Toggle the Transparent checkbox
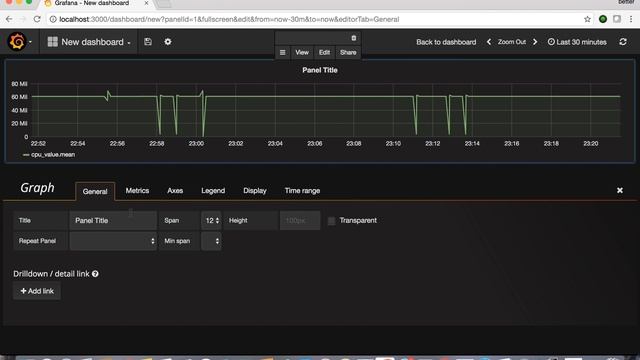 (331, 221)
